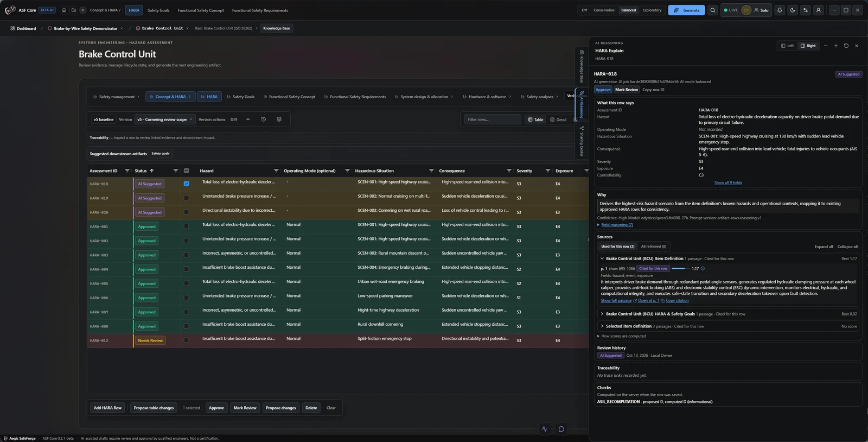Click the Generate button
The height and width of the screenshot is (442, 868).
[686, 10]
